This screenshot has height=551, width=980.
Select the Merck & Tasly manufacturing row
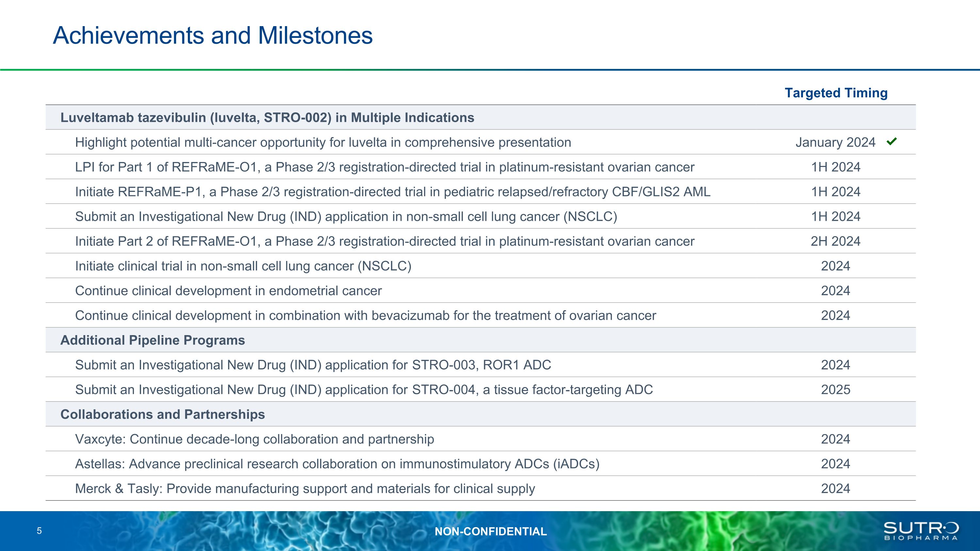pos(305,488)
